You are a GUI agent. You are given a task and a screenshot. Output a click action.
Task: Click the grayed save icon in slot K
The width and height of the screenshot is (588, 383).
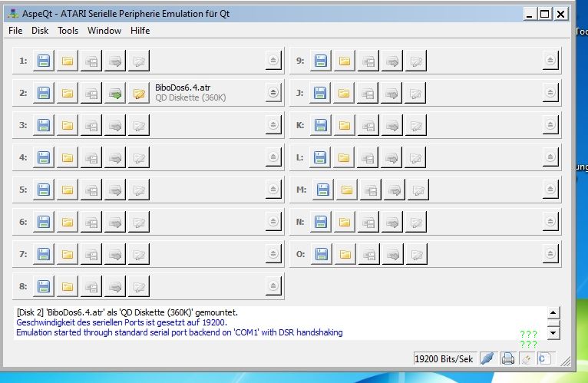[368, 125]
